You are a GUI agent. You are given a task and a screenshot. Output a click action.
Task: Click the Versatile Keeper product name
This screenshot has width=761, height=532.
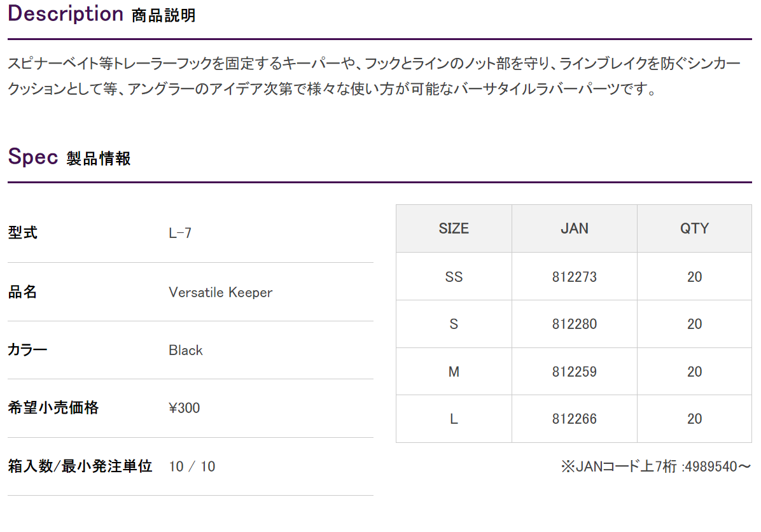click(220, 292)
